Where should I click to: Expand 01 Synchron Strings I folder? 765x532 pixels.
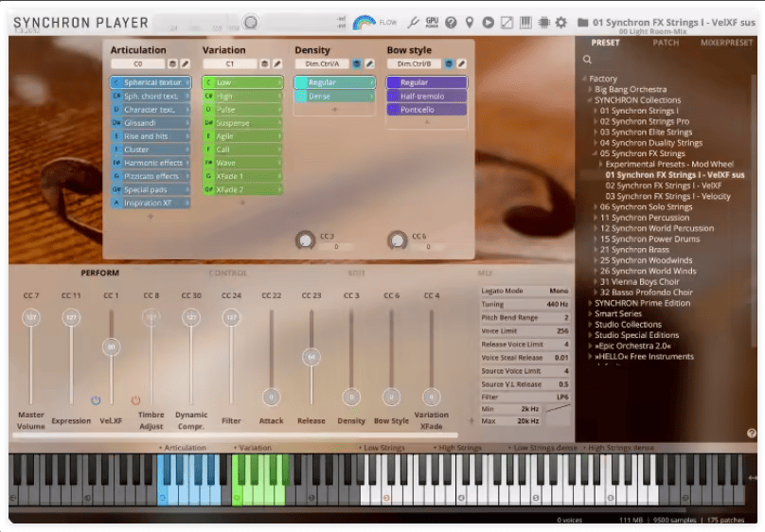tap(596, 111)
